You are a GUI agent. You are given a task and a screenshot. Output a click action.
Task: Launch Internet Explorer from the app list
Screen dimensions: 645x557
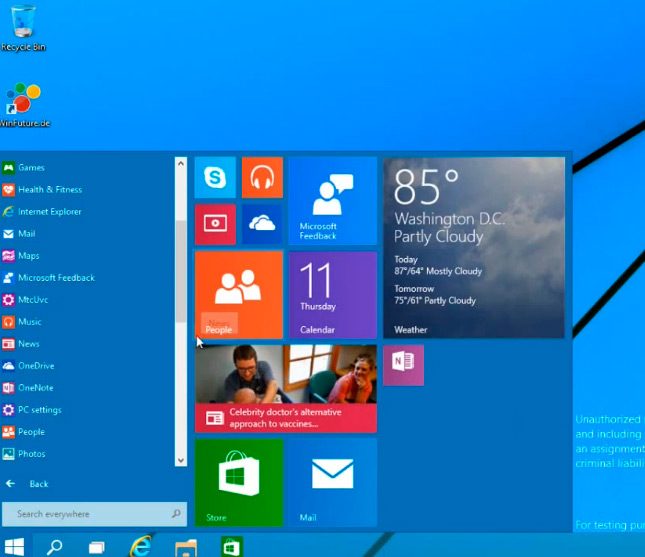(x=87, y=211)
